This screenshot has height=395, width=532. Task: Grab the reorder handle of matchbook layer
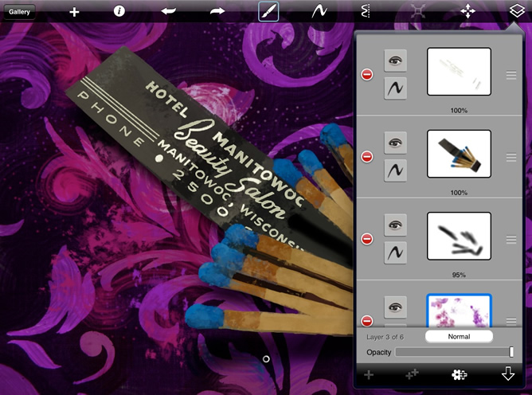coord(511,157)
